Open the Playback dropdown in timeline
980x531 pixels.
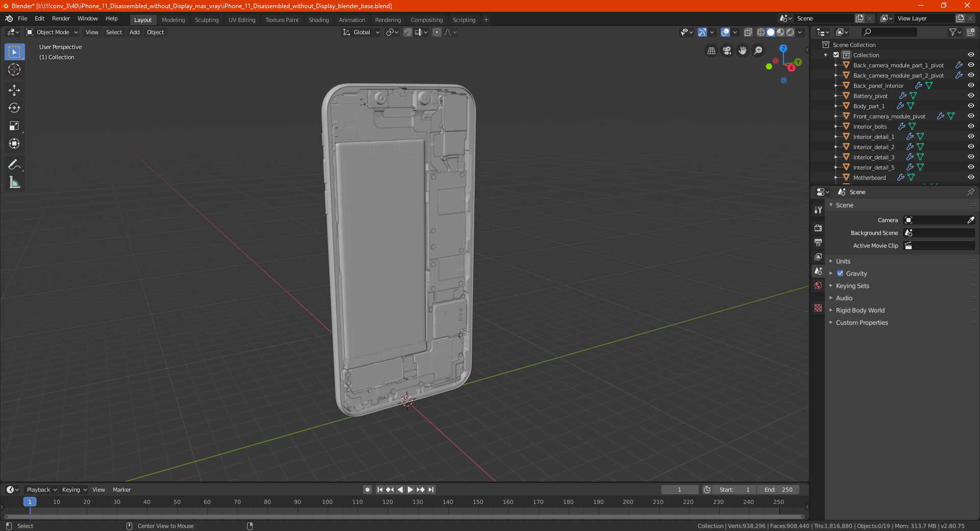(41, 490)
